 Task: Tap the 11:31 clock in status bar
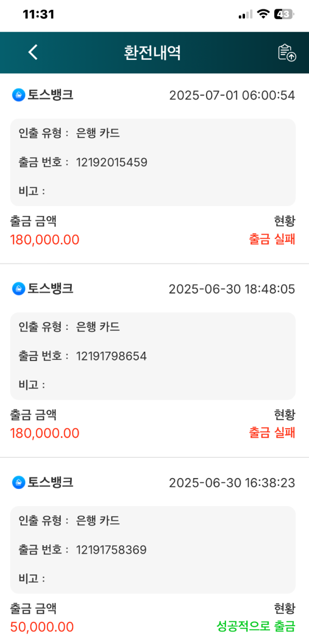click(38, 15)
